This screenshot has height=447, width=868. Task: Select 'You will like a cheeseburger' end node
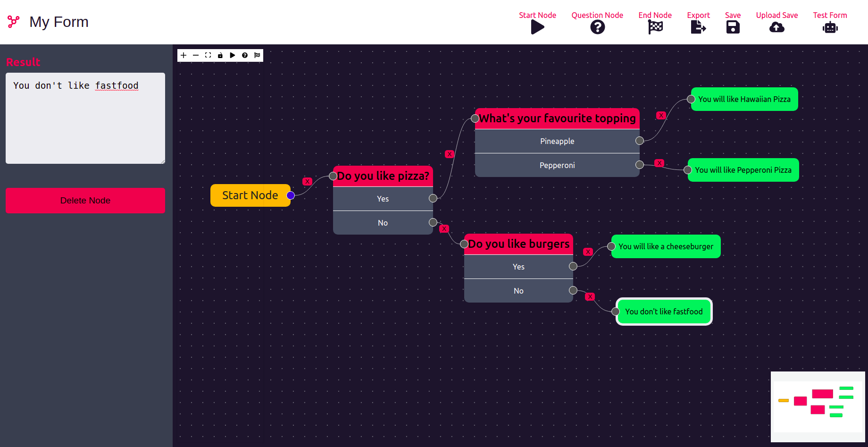click(x=666, y=246)
